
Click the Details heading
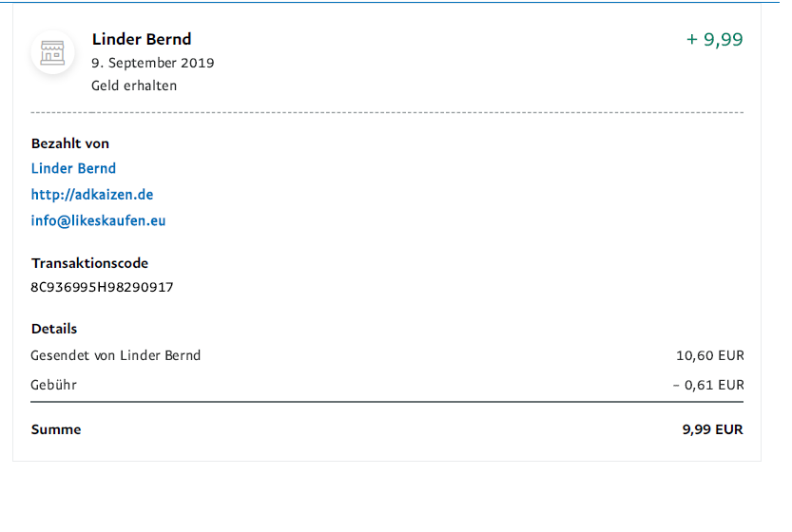(x=54, y=329)
